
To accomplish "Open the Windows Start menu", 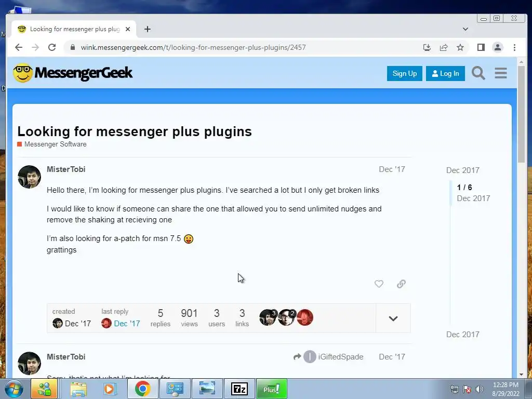I will [14, 389].
